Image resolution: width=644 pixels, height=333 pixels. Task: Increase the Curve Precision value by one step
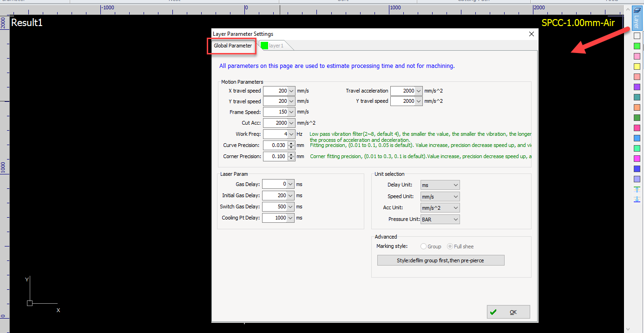[292, 143]
